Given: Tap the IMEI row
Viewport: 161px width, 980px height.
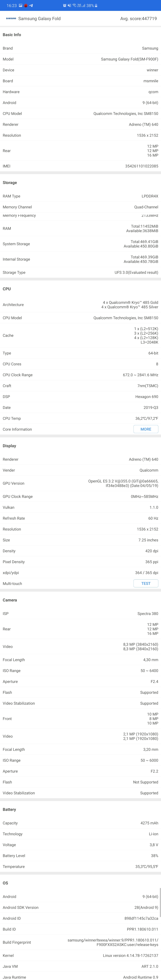Looking at the screenshot, I should 80,166.
